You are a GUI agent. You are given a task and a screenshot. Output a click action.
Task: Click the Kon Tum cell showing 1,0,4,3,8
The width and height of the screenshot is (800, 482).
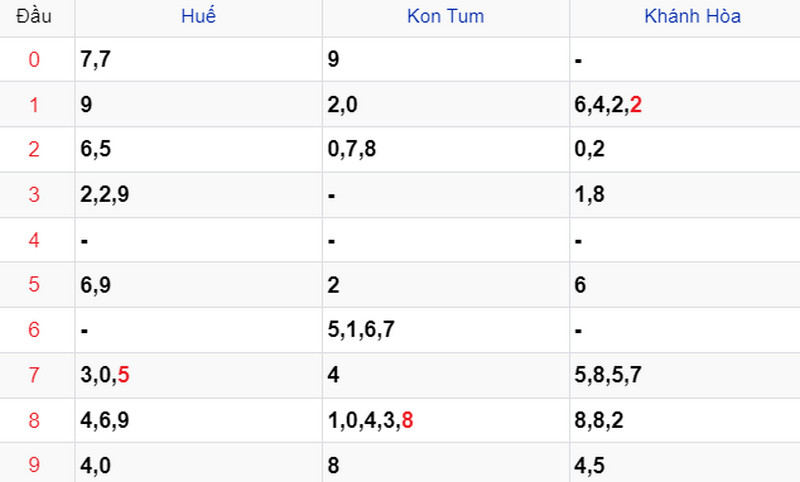[445, 420]
